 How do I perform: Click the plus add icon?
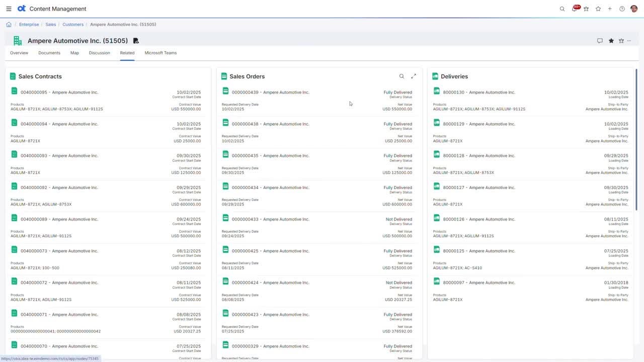click(610, 9)
